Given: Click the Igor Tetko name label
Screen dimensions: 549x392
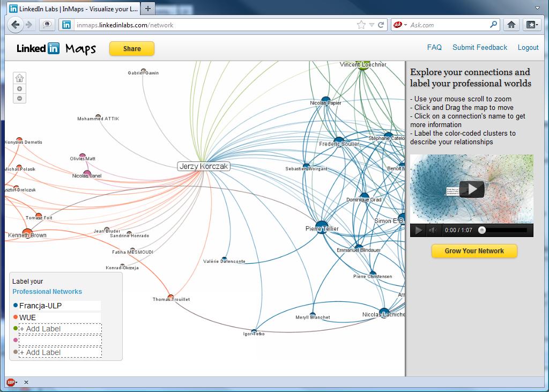Looking at the screenshot, I should pyautogui.click(x=254, y=334).
